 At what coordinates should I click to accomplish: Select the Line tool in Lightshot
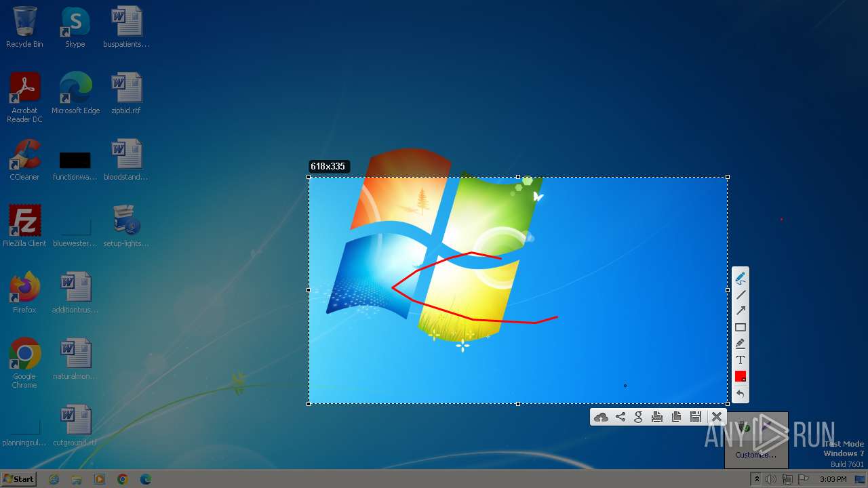741,294
